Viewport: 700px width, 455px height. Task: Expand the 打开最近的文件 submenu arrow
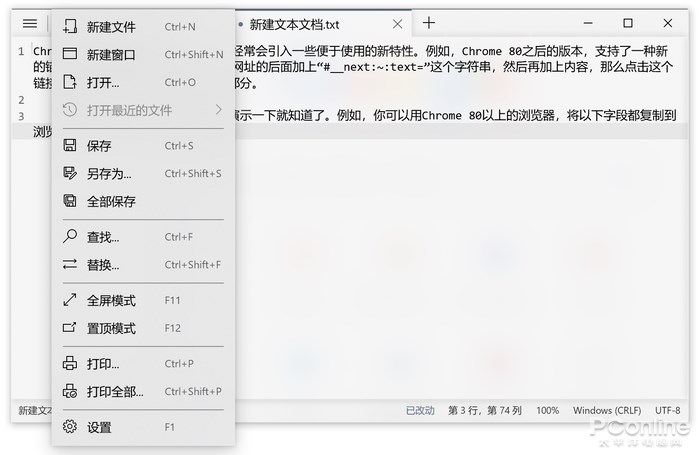click(218, 109)
